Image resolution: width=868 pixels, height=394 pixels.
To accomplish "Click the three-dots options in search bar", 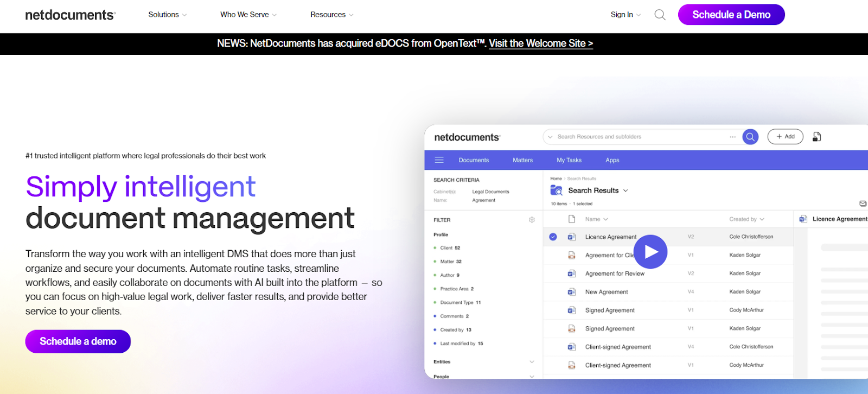I will pyautogui.click(x=732, y=137).
